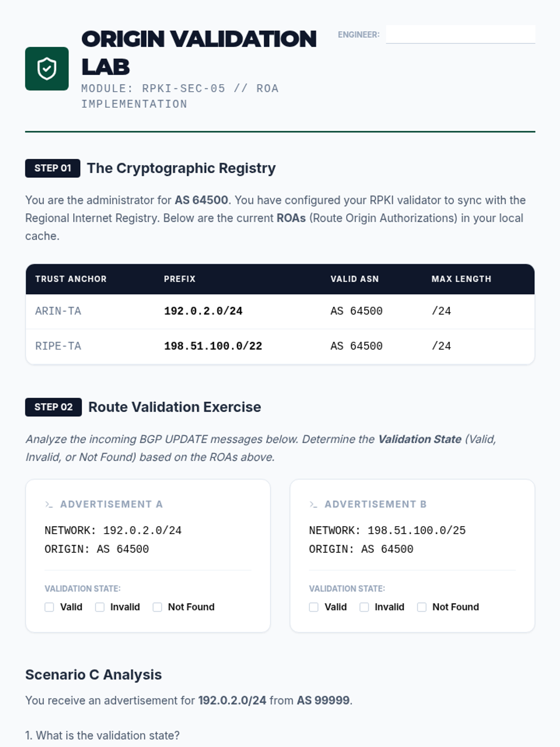The image size is (560, 747).
Task: Select Valid for Advertisement B
Action: (x=314, y=607)
